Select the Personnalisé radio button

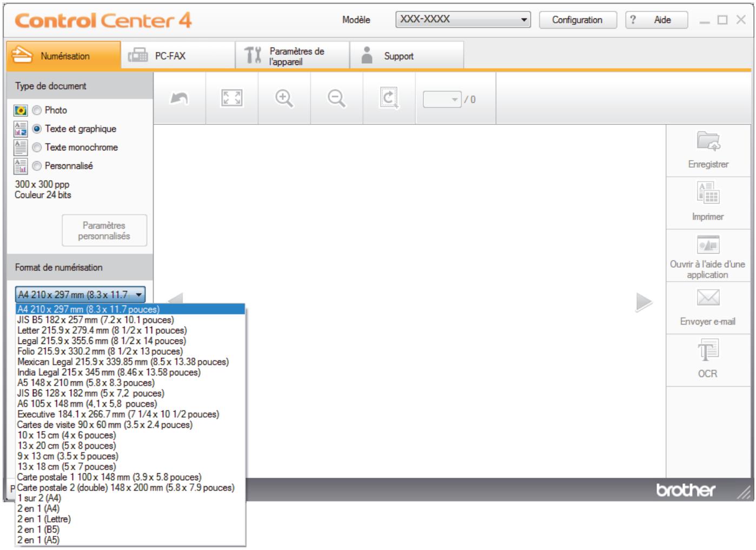pos(37,166)
